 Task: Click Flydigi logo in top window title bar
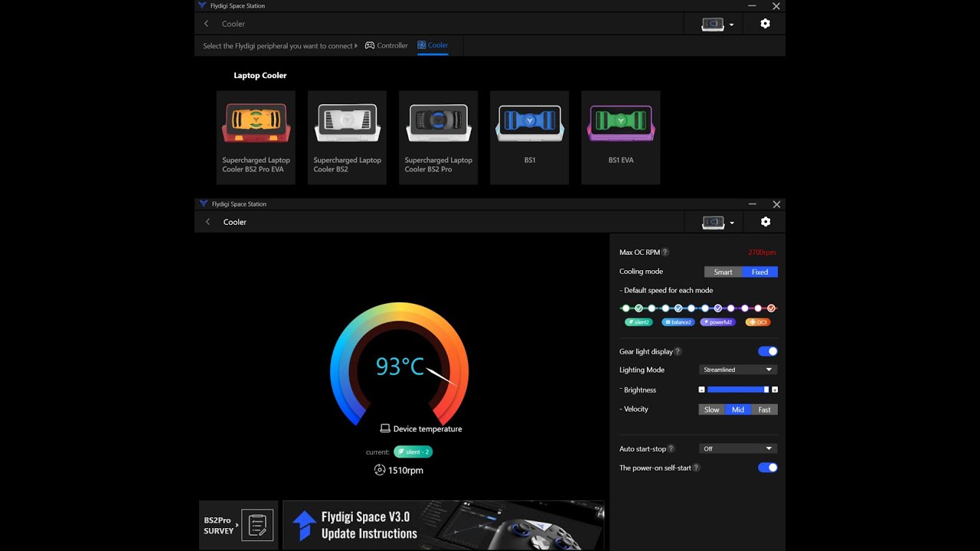point(202,5)
